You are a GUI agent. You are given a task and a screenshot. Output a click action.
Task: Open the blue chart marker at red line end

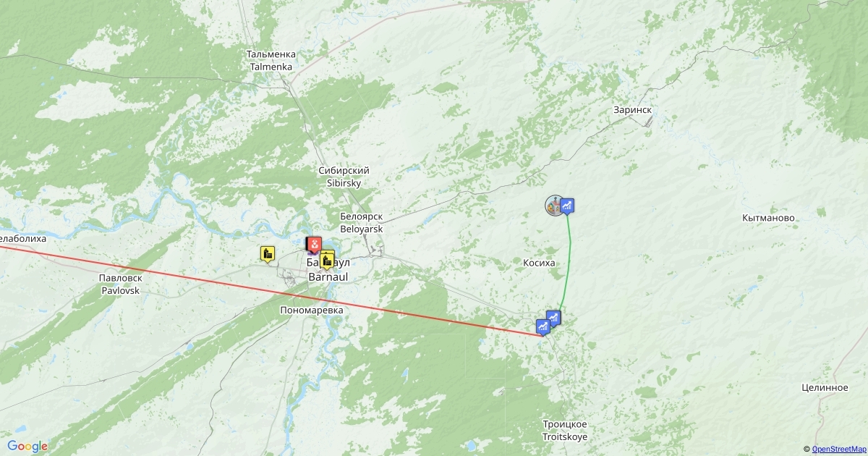click(x=542, y=327)
